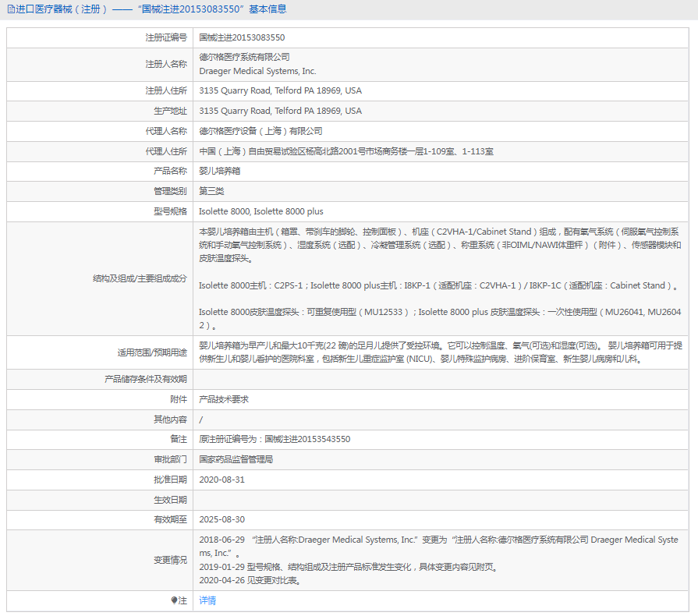The width and height of the screenshot is (698, 616).
Task: Select the Draeger Medical Systems, Inc. text
Action: pos(257,71)
